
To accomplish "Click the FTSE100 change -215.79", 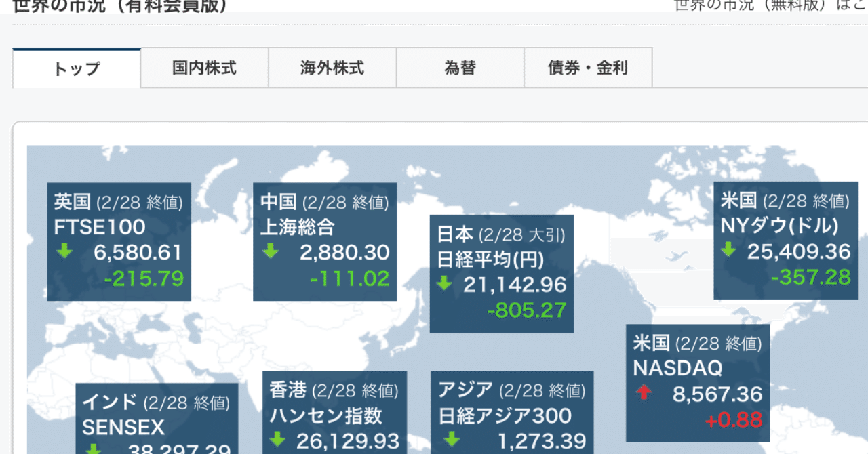I will (144, 278).
